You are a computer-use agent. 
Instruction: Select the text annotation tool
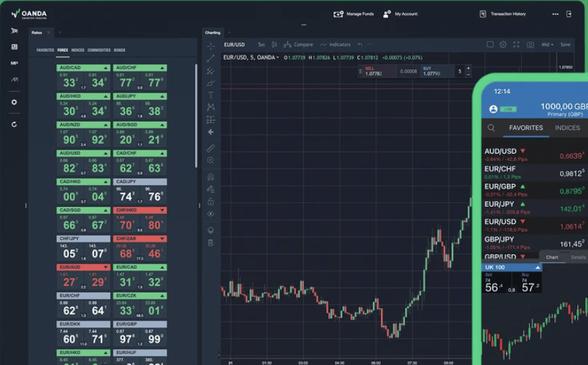point(211,95)
